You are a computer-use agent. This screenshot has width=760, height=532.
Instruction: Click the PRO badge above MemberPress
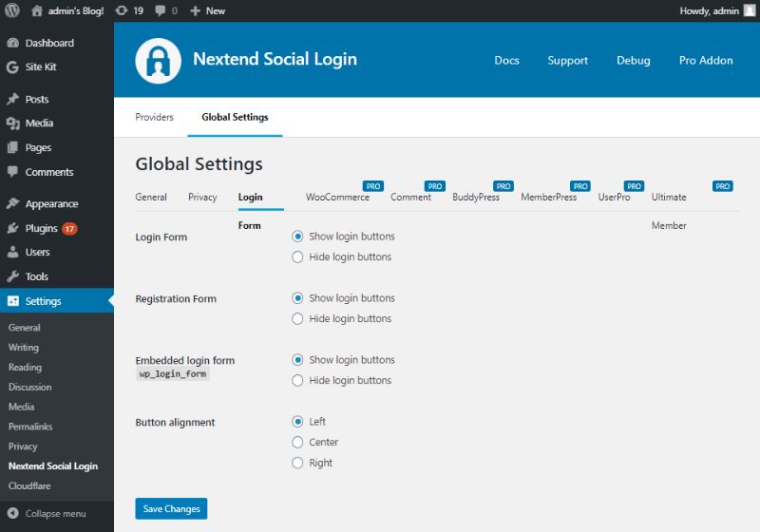[580, 186]
